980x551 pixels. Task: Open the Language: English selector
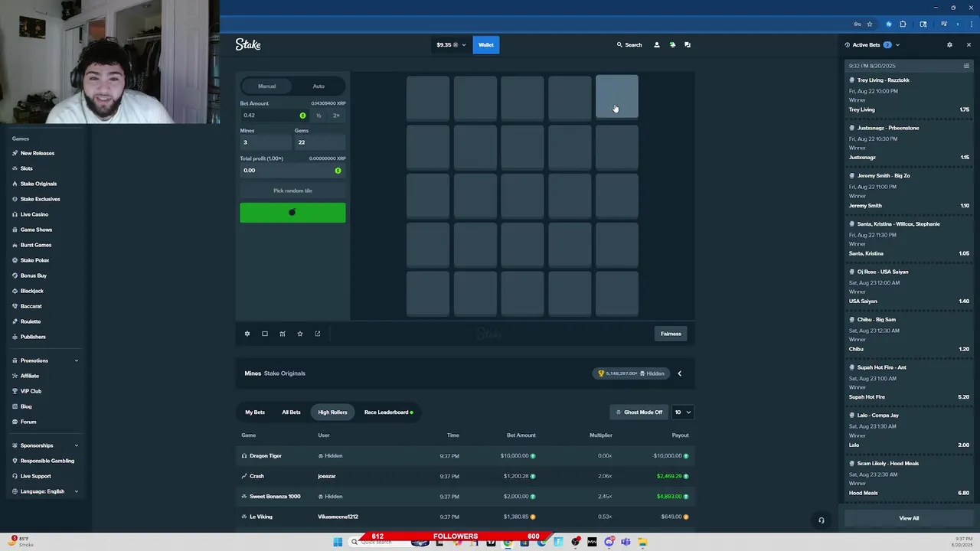coord(45,491)
